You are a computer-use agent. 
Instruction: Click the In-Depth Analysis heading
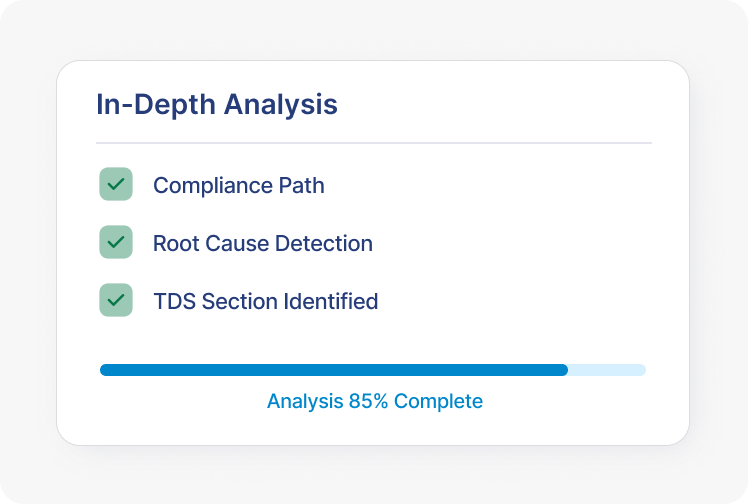(216, 104)
